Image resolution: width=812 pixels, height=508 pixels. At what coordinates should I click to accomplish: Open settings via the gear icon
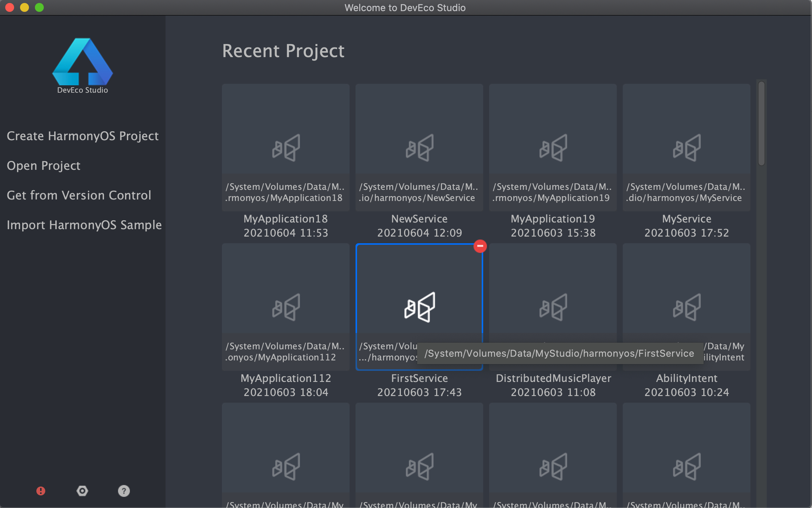point(82,491)
